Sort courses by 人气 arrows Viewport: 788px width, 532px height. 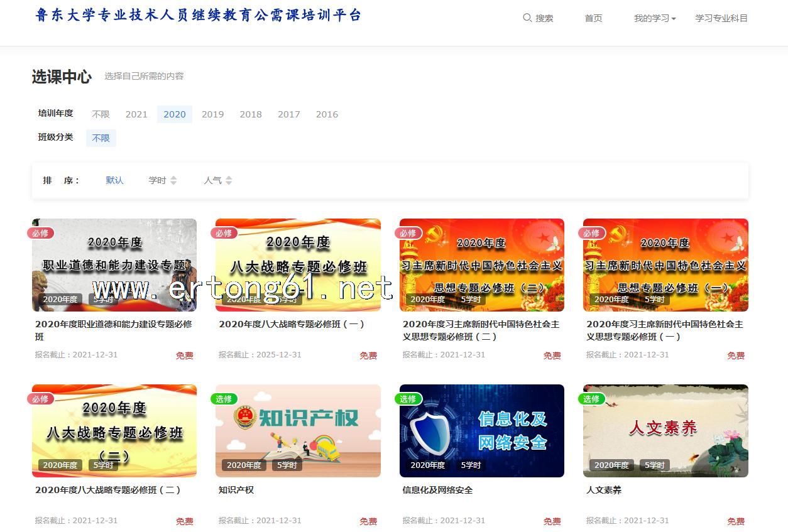pos(229,181)
